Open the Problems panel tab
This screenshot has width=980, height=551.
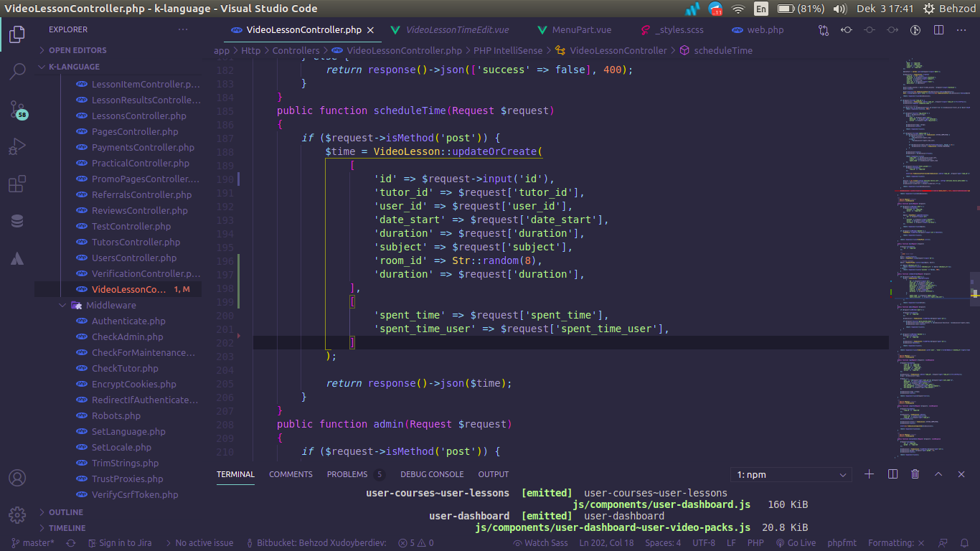pyautogui.click(x=355, y=474)
